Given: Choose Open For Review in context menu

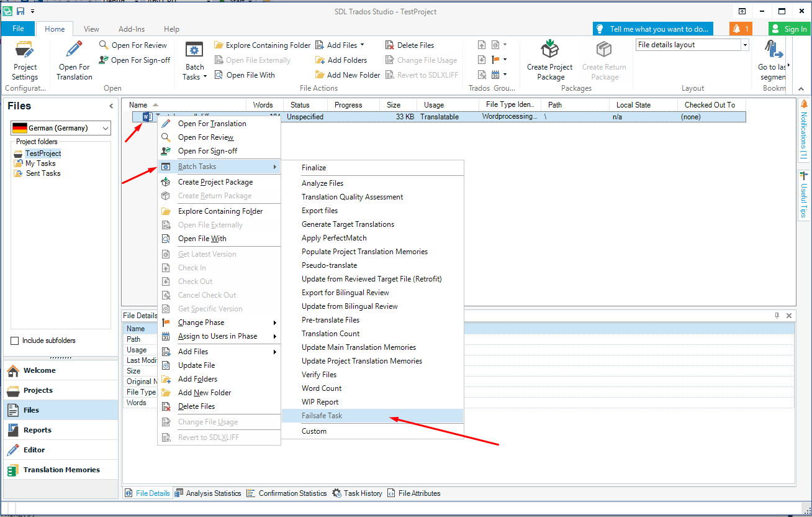Looking at the screenshot, I should [219, 137].
